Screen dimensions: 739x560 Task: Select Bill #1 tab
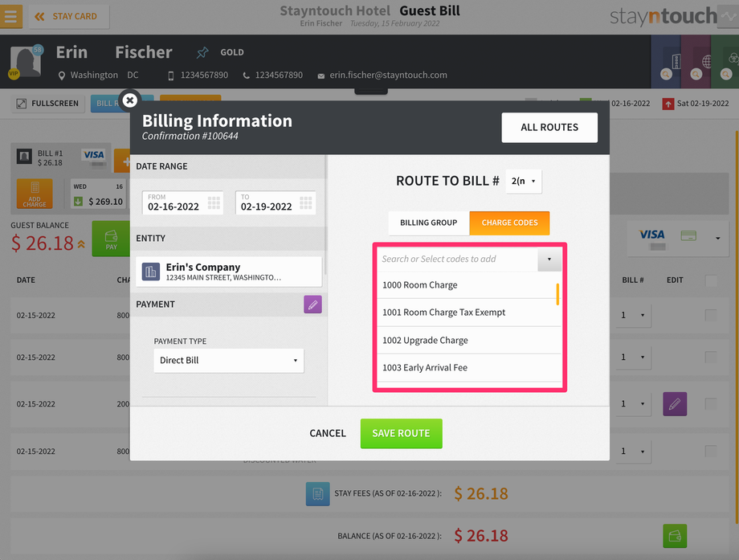click(x=60, y=158)
